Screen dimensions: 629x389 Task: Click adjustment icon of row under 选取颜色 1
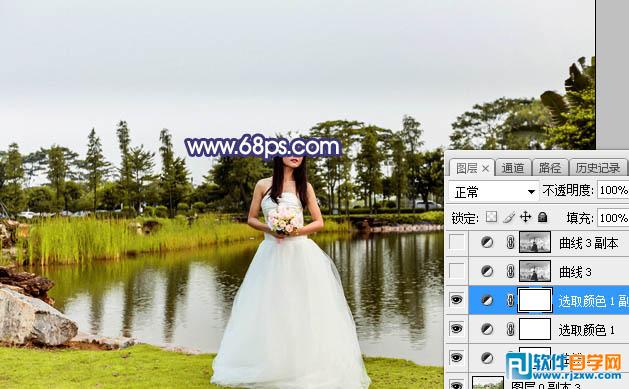coord(487,358)
